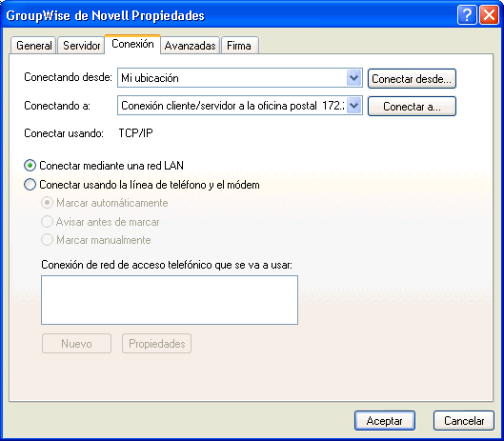Open the Avanzadas tab
This screenshot has width=504, height=441.
point(190,46)
